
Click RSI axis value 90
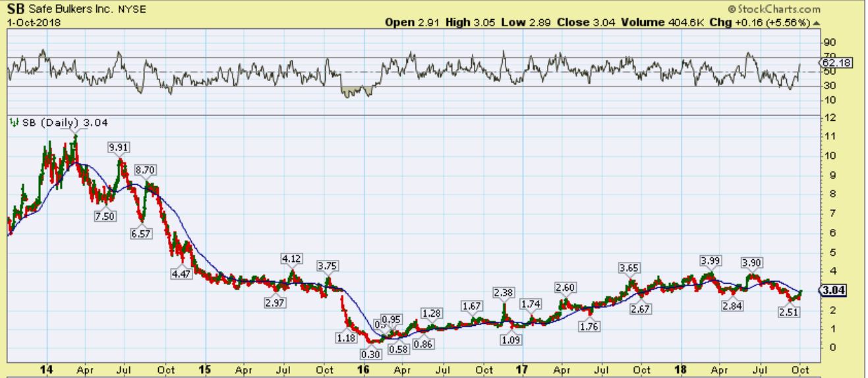[830, 42]
